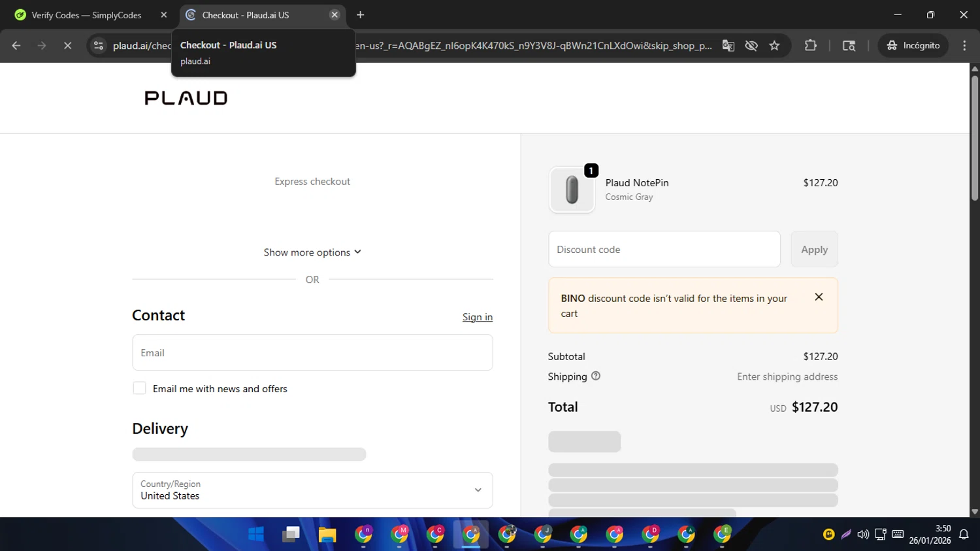
Task: Open Chrome profile with D badge
Action: click(650, 535)
